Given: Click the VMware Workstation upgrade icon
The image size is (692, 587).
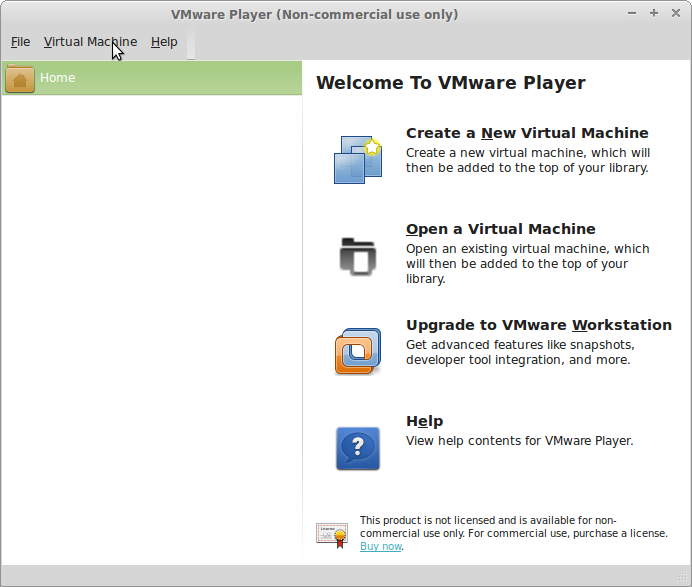Looking at the screenshot, I should pos(358,351).
